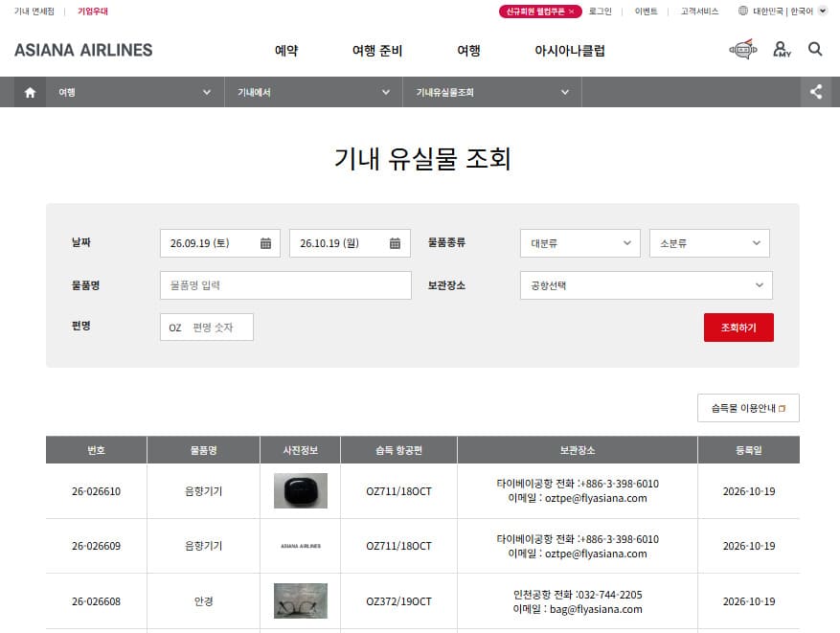Viewport: 840px width, 633px height.
Task: Open the chatbot robot icon
Action: coord(743,49)
